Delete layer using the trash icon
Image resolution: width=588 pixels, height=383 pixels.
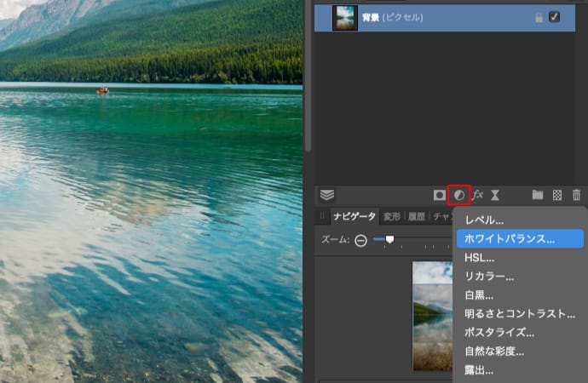(x=576, y=195)
